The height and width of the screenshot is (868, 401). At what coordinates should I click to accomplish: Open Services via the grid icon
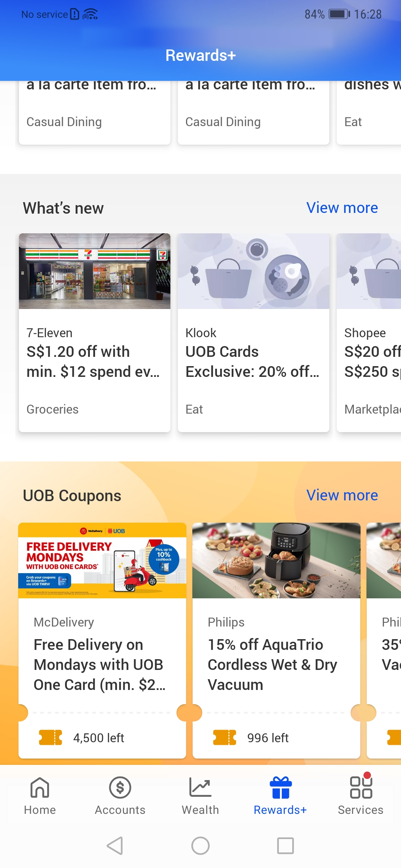[x=360, y=786]
